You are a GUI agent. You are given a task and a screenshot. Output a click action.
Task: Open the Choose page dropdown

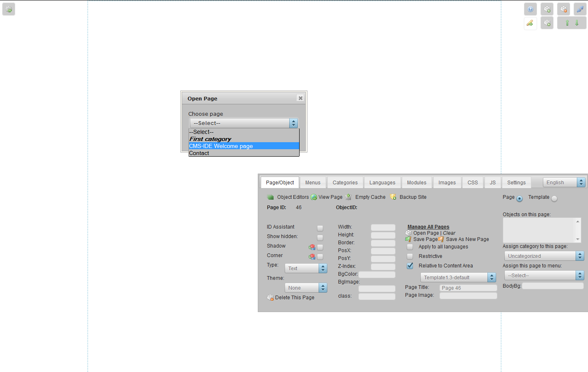pyautogui.click(x=243, y=123)
